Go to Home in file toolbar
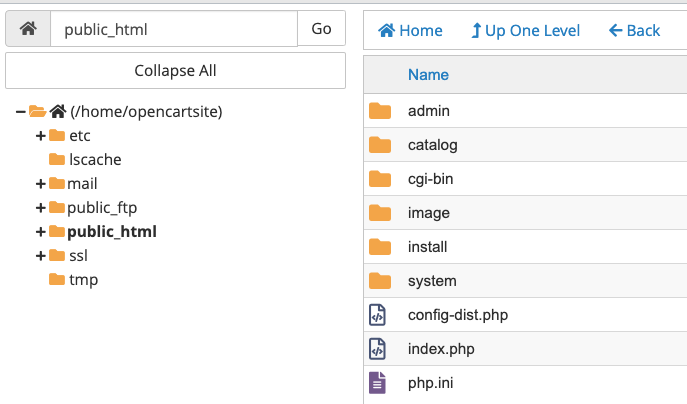 click(410, 30)
